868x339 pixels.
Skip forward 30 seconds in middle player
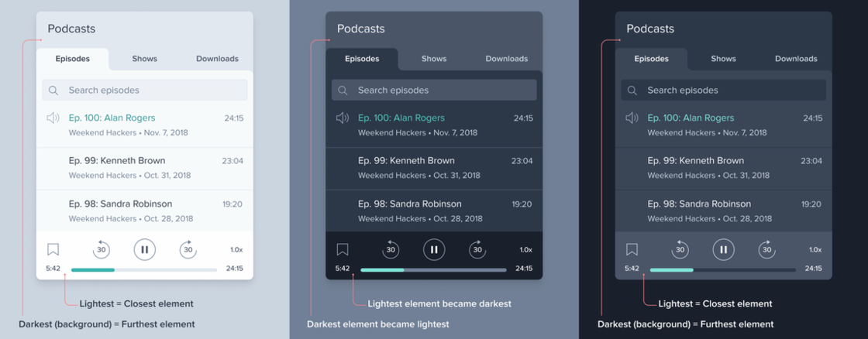(x=477, y=249)
